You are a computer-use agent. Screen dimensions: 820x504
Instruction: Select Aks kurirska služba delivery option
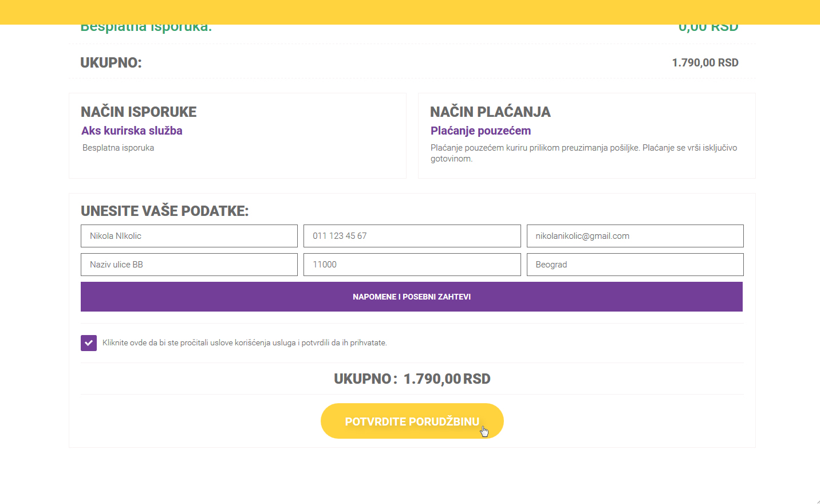(132, 131)
